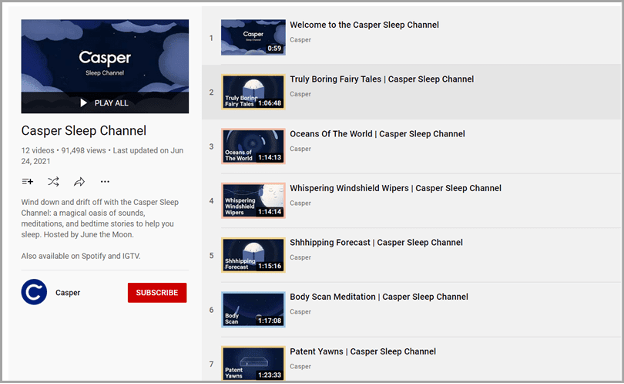Open the Welcome to the Casper Sleep Channel thumbnail

click(x=254, y=37)
